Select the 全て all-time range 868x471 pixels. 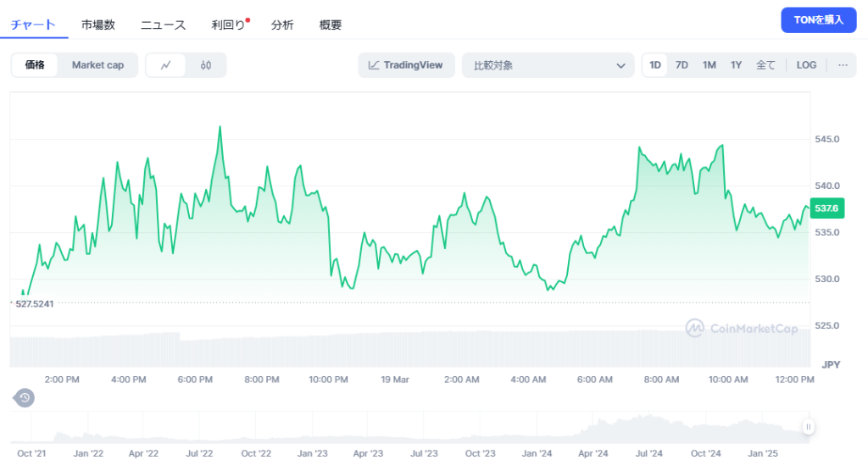coord(765,65)
